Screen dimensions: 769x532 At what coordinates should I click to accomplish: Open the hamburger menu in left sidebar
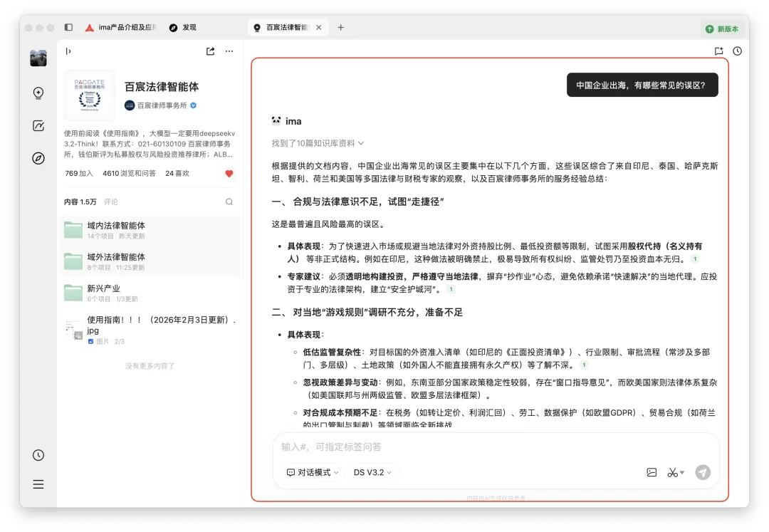click(38, 484)
